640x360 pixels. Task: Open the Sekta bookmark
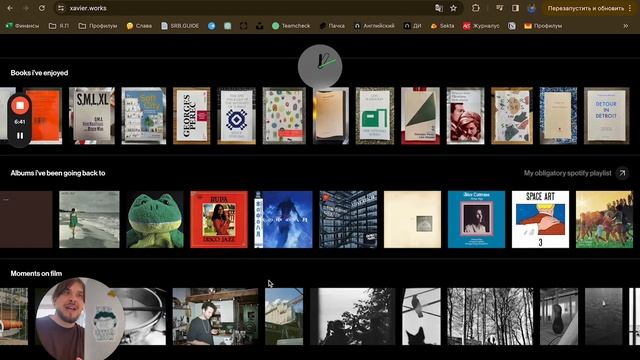(x=442, y=26)
